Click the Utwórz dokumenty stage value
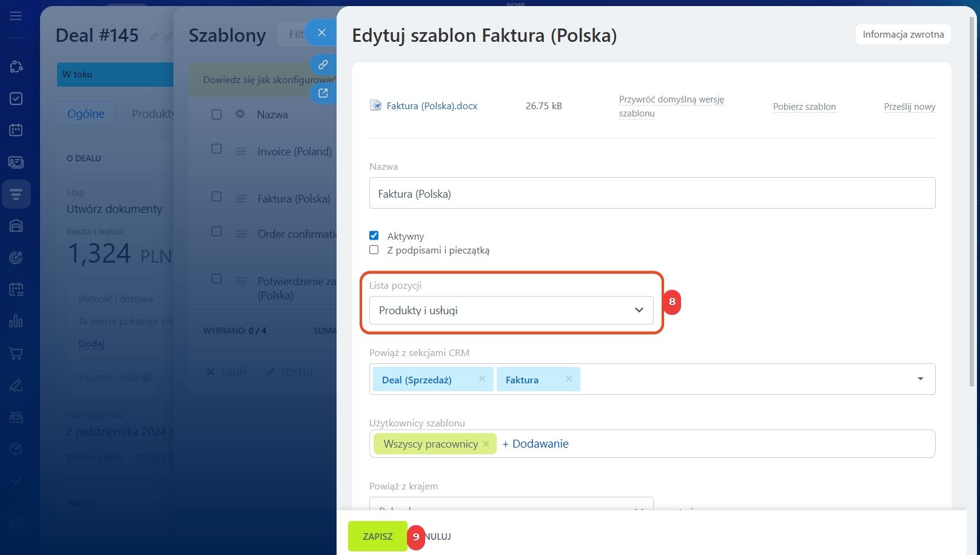The width and height of the screenshot is (980, 555). point(115,209)
